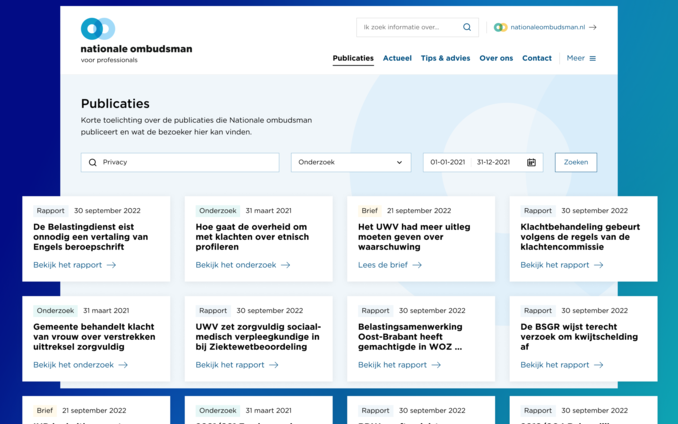The width and height of the screenshot is (678, 424).
Task: Click arrow beside Bekijk het rapport, Belastingdienst card
Action: [x=112, y=265]
